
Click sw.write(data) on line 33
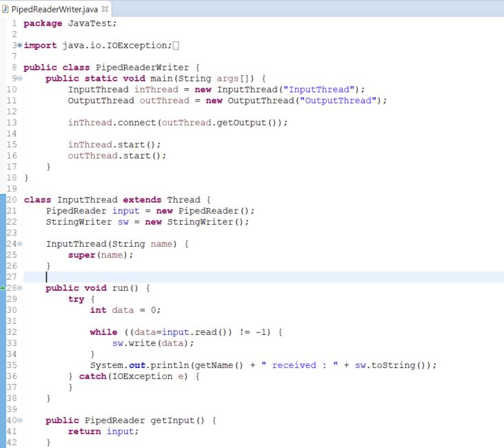coord(152,343)
